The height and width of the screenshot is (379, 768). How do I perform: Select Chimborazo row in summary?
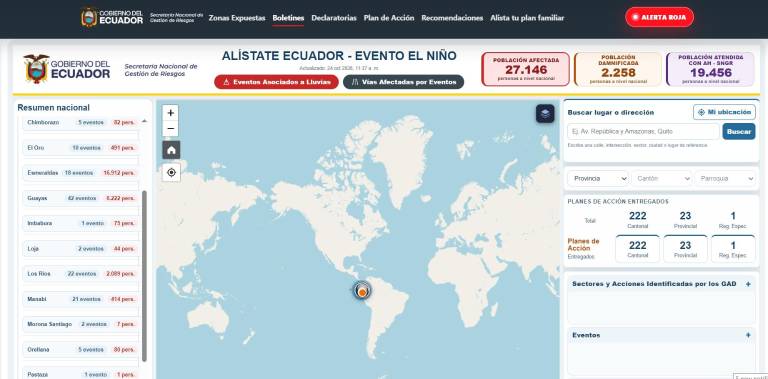81,122
